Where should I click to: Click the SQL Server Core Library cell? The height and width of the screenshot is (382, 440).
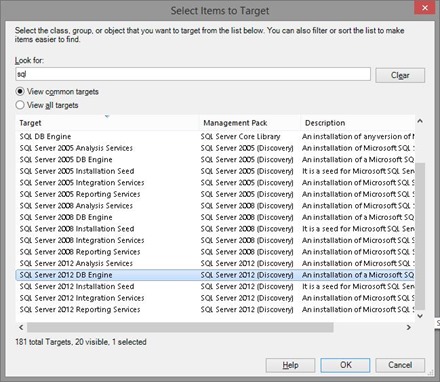coord(240,136)
